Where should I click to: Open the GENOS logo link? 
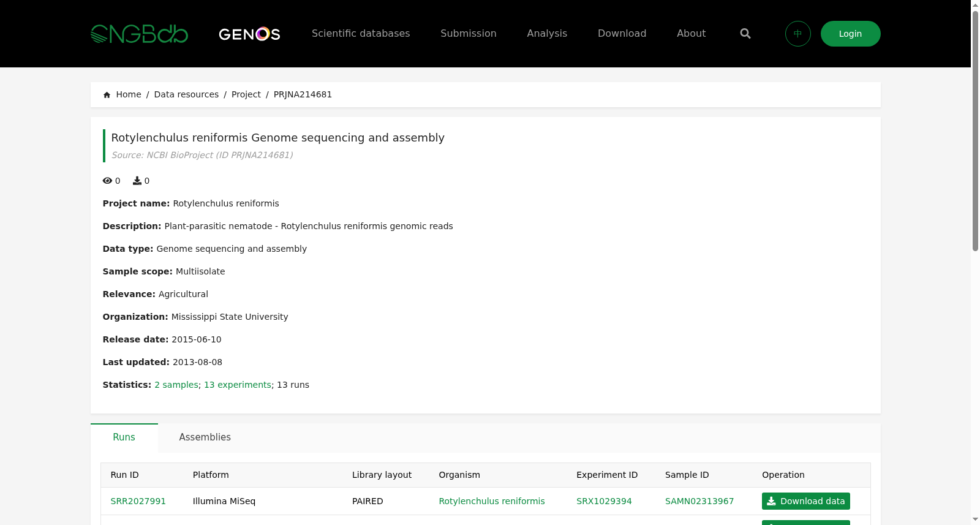pyautogui.click(x=249, y=34)
